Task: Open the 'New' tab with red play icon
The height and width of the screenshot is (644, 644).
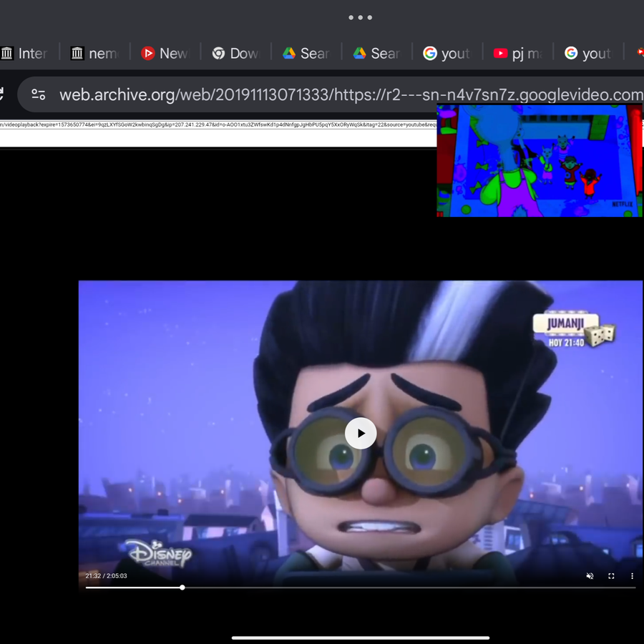Action: [165, 54]
